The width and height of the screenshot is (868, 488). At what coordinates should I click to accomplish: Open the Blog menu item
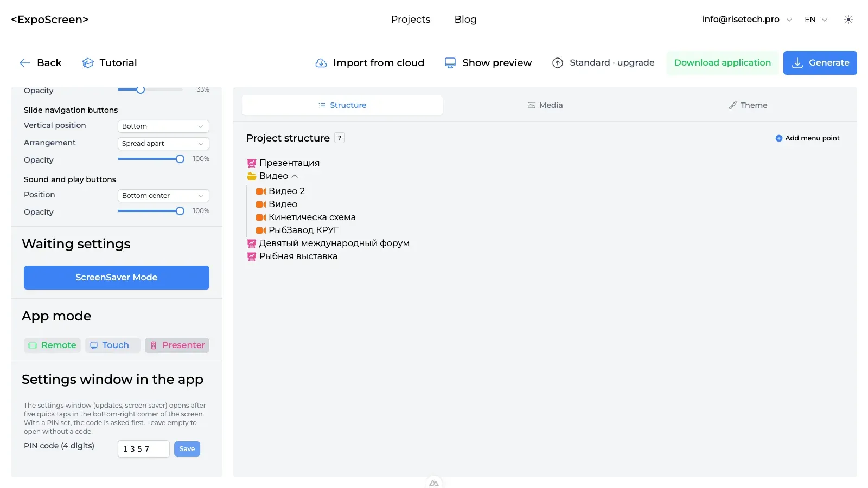(x=465, y=20)
